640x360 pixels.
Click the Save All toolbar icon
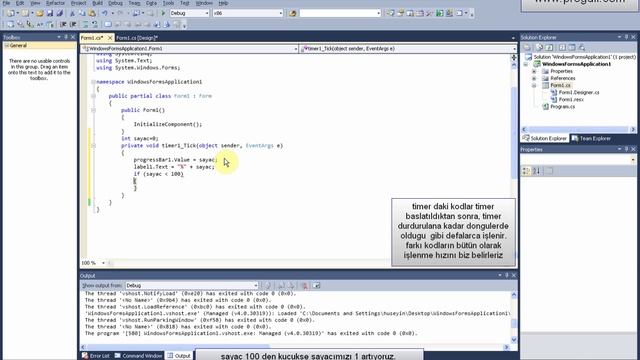(x=60, y=13)
